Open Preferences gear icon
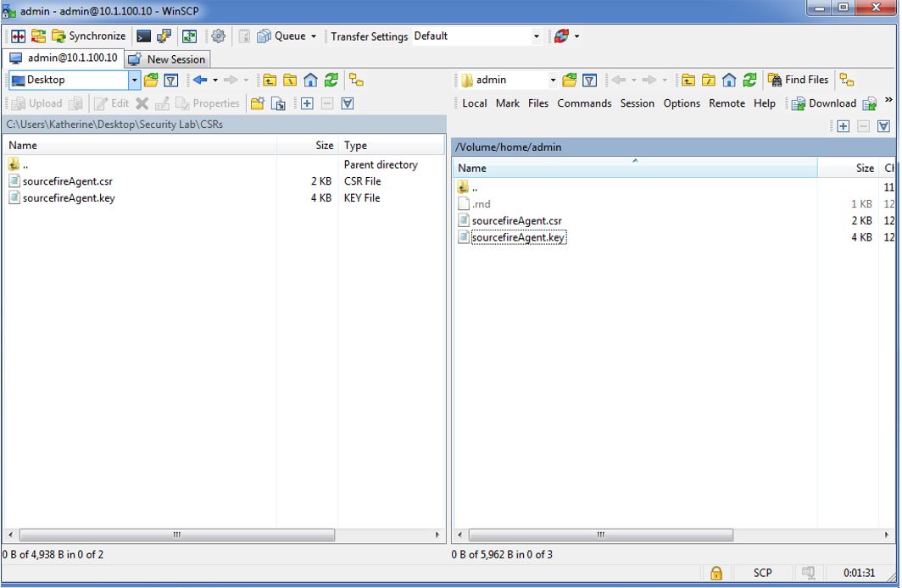The width and height of the screenshot is (902, 588). [218, 36]
